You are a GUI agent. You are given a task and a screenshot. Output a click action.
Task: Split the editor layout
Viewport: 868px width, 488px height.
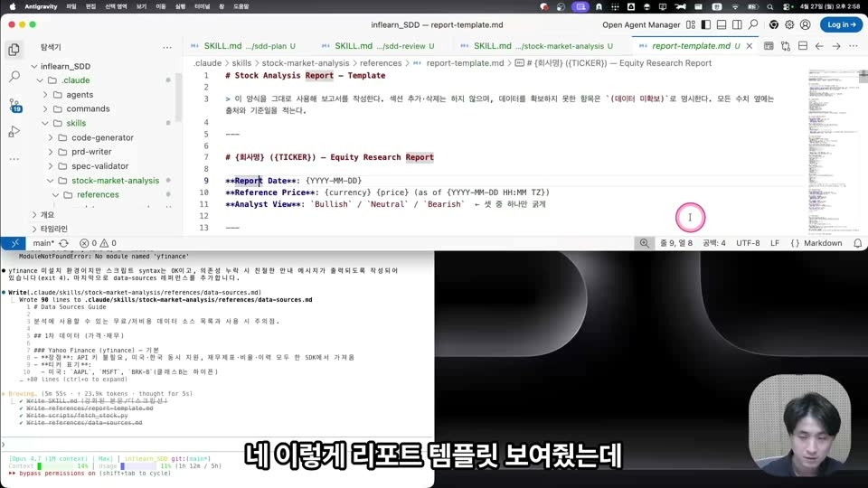[x=803, y=46]
